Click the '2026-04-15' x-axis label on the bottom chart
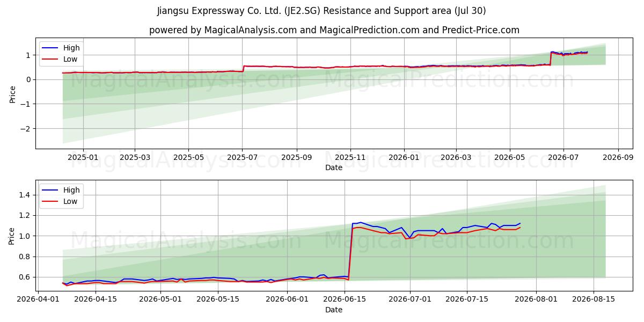Image resolution: width=644 pixels, height=322 pixels. coord(96,301)
